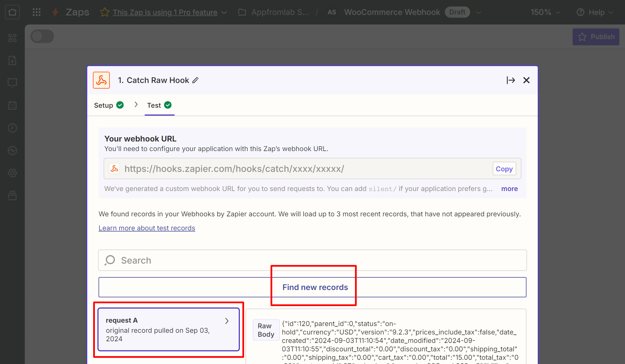Click the Draft status badge
The height and width of the screenshot is (364, 625).
click(457, 12)
